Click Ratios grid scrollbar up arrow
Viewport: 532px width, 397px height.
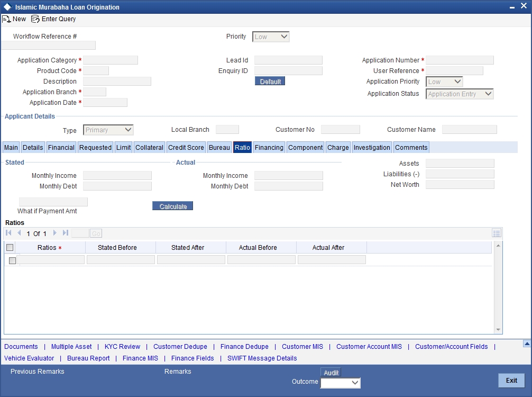(x=498, y=245)
